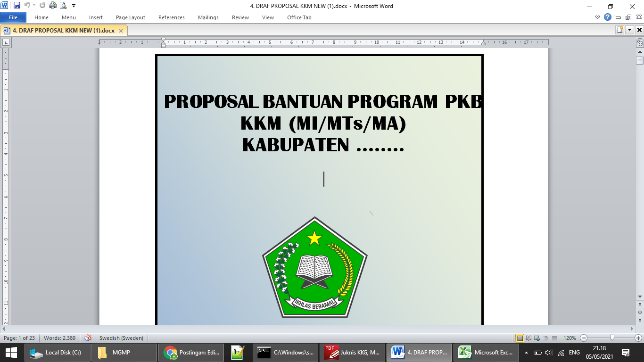Open the Office Tab list dropdown arrow
Screen dimensions: 644x362
click(x=630, y=30)
